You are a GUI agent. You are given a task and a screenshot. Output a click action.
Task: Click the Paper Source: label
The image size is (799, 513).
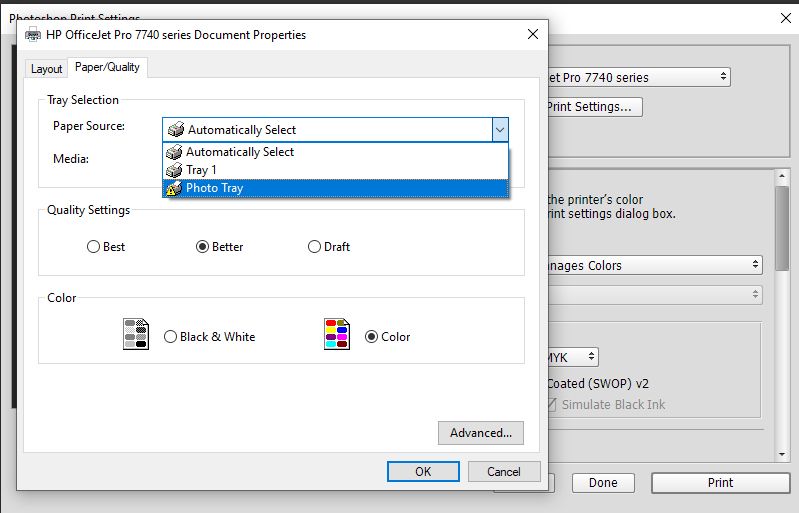coord(89,126)
